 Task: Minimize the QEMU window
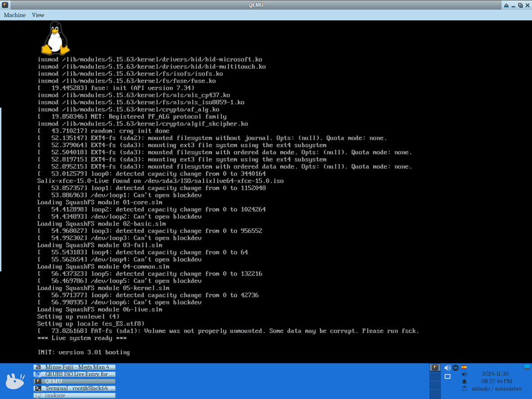514,5
